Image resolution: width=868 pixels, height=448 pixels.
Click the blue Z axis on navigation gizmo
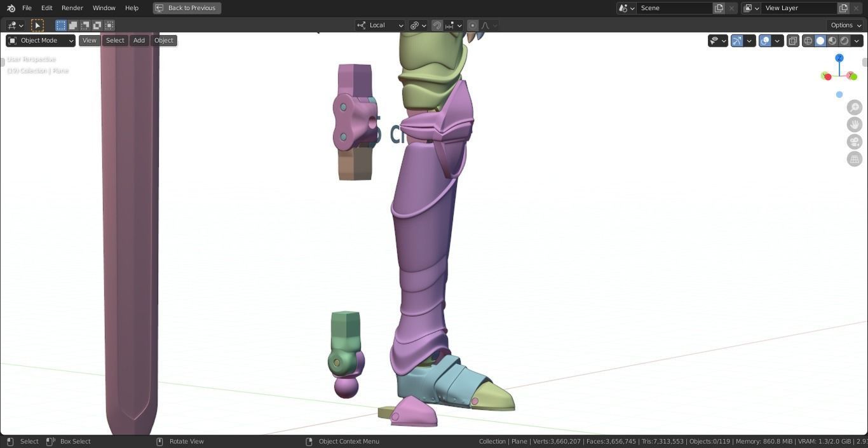click(x=839, y=58)
